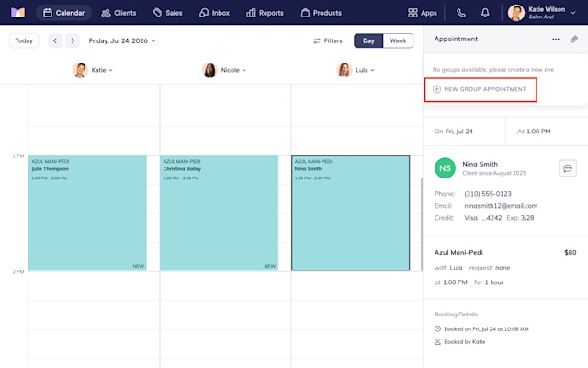Open Julie Thompson's 1:00 PM appointment
This screenshot has height=368, width=588.
tap(87, 213)
